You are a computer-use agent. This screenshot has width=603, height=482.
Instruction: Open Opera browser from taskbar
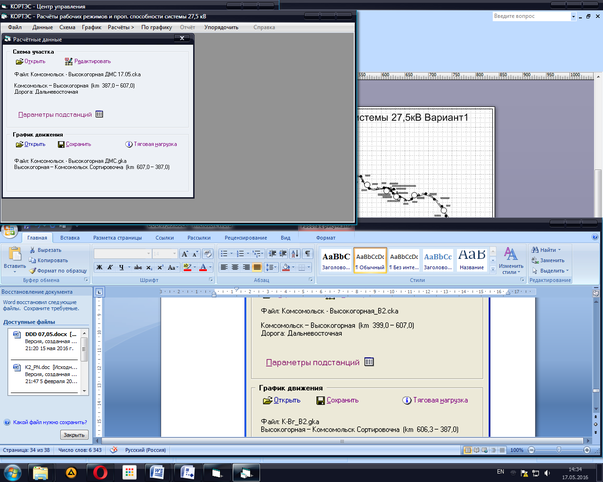coord(100,472)
